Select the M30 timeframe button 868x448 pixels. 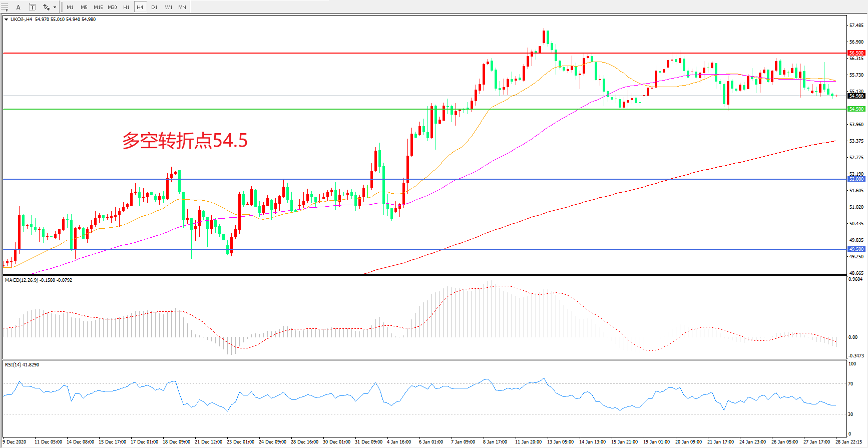click(x=112, y=7)
